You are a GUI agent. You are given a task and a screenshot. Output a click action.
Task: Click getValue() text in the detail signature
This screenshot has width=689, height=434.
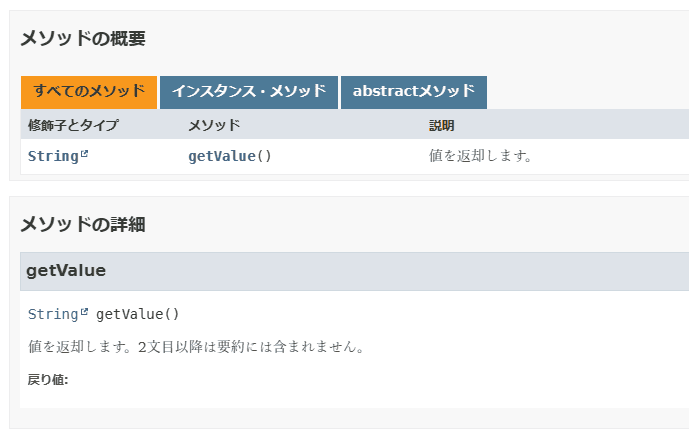(x=138, y=314)
